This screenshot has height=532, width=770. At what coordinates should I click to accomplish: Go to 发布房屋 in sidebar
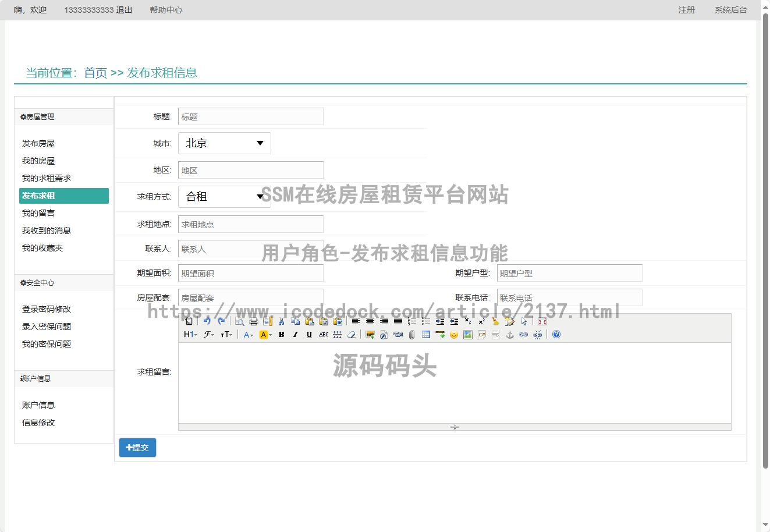click(38, 143)
